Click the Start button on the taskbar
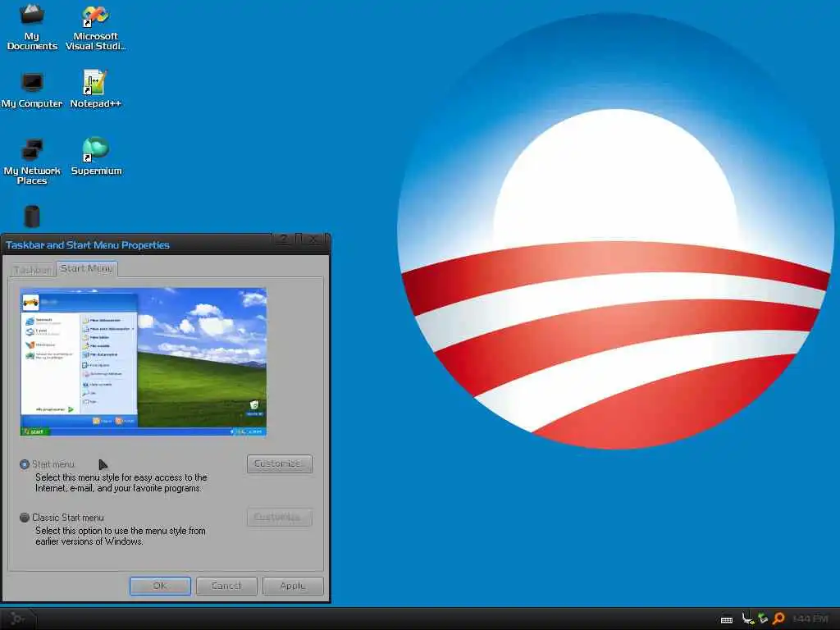This screenshot has height=630, width=840. [x=18, y=619]
